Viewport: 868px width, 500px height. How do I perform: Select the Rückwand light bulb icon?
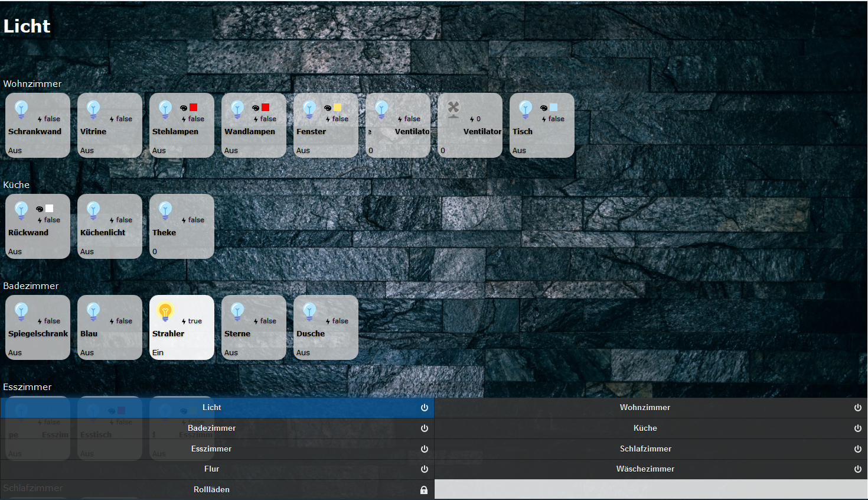pyautogui.click(x=21, y=210)
